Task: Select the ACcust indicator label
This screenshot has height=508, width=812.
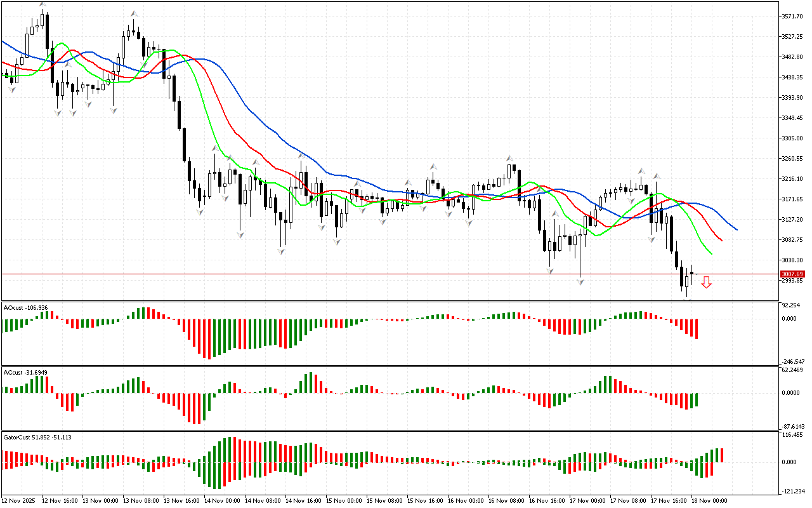Action: tap(25, 372)
